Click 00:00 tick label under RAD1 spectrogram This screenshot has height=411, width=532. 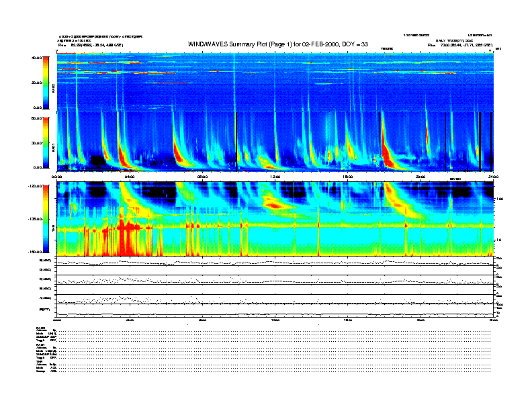[56, 177]
